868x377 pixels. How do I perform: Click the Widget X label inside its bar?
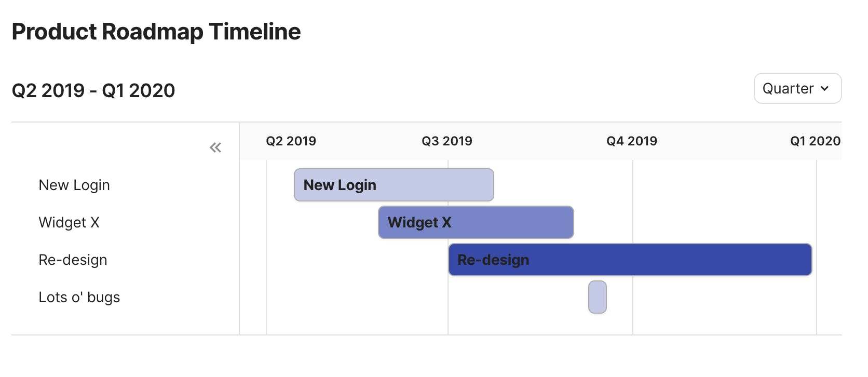tap(419, 223)
